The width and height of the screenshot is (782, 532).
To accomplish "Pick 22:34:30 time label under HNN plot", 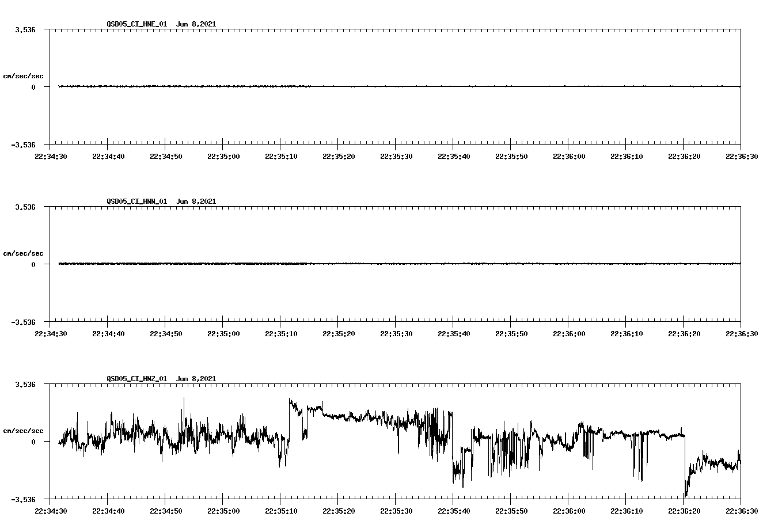I will tap(51, 334).
